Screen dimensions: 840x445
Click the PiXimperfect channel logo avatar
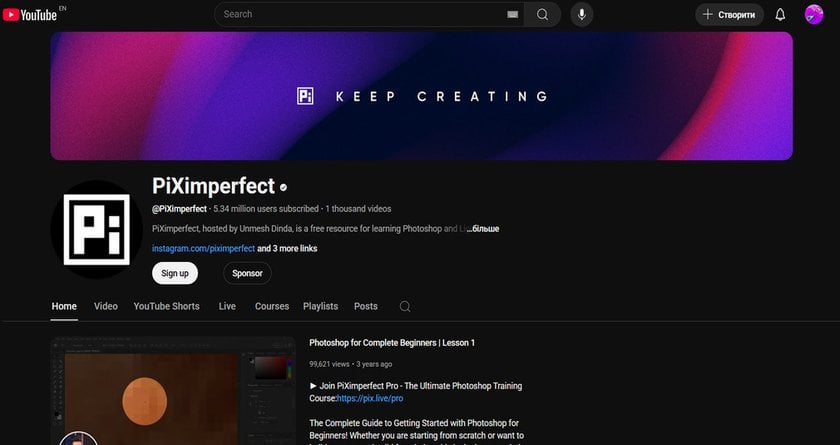(96, 230)
